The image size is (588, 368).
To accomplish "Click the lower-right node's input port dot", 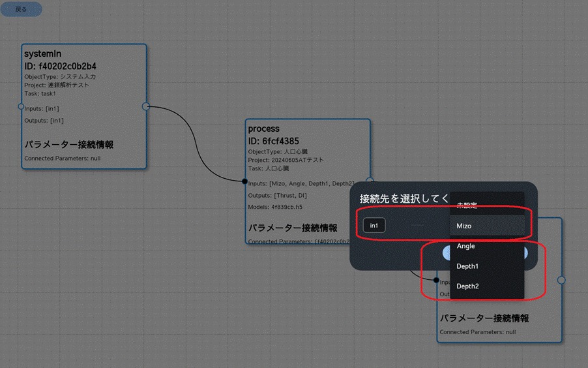I will coord(436,280).
